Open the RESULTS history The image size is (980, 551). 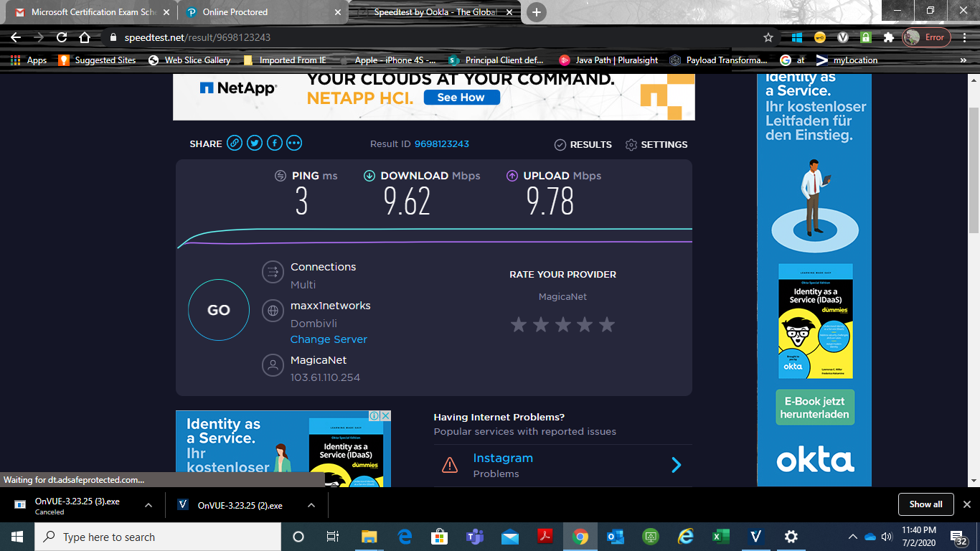pyautogui.click(x=583, y=145)
